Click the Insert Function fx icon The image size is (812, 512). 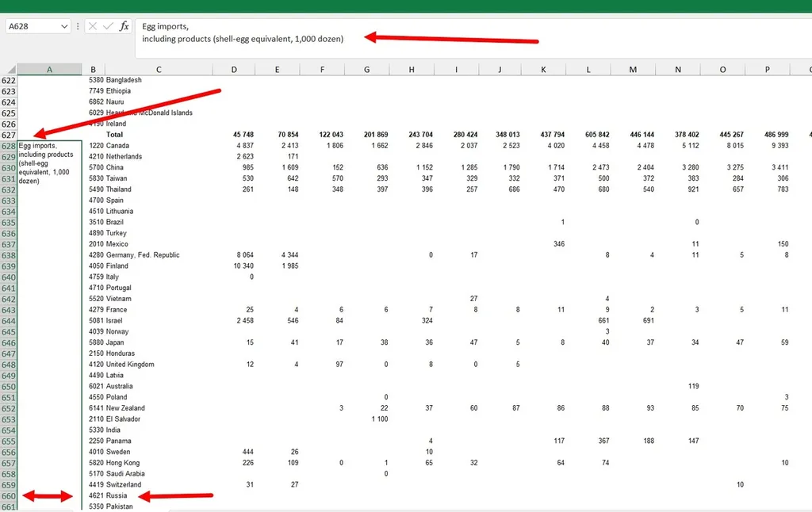124,26
